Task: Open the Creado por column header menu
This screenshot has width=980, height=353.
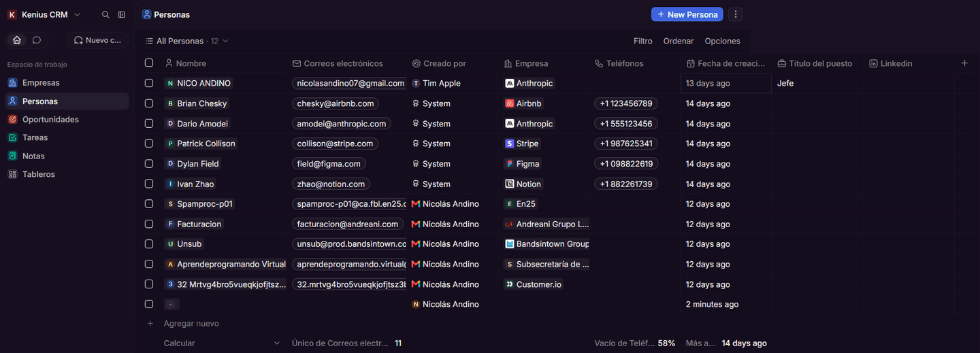Action: 453,63
